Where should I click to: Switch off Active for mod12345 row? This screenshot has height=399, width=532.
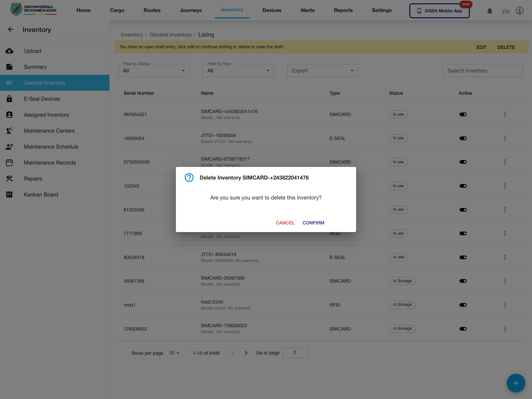pos(463,305)
